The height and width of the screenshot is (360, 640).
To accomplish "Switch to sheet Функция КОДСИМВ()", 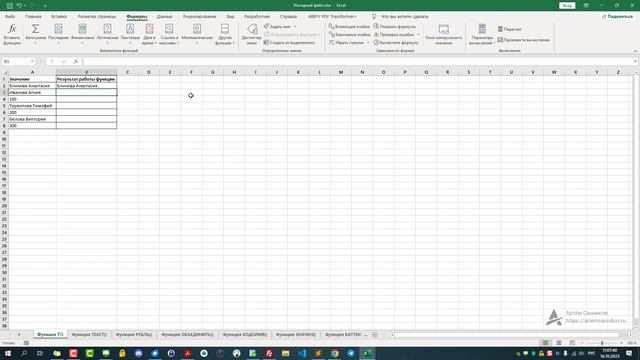I will (x=245, y=334).
